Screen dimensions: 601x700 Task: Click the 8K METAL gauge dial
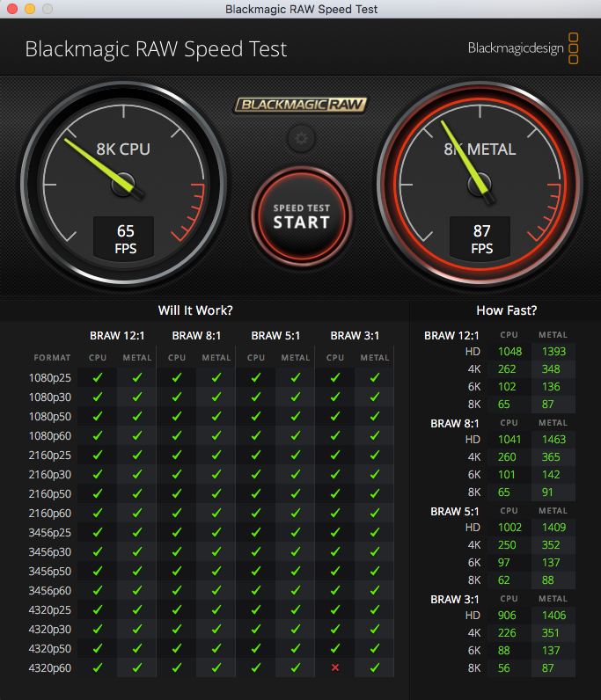[x=480, y=183]
